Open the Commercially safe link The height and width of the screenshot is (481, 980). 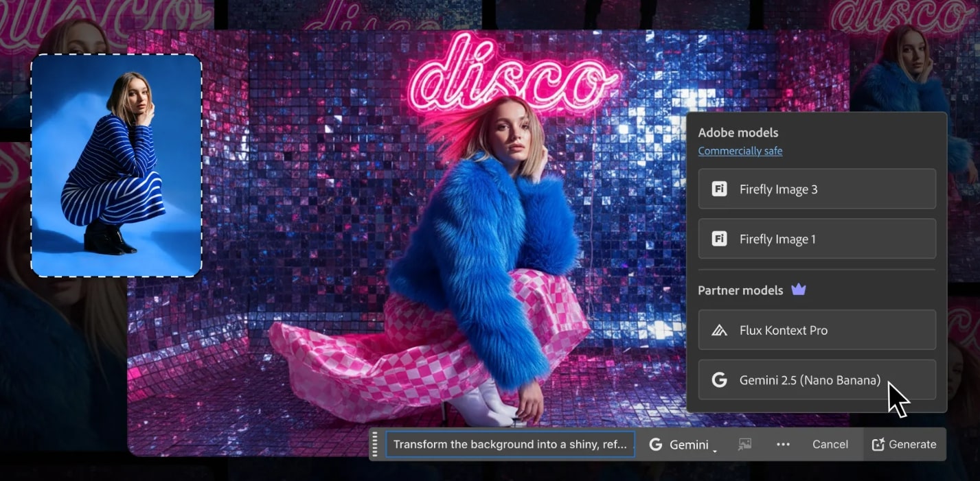(740, 151)
